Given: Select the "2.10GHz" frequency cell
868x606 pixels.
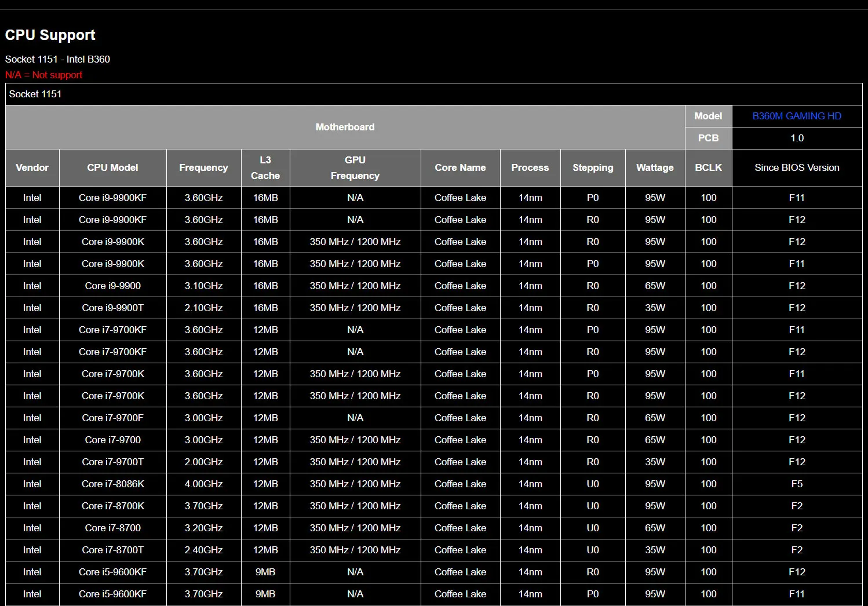Looking at the screenshot, I should (x=204, y=308).
